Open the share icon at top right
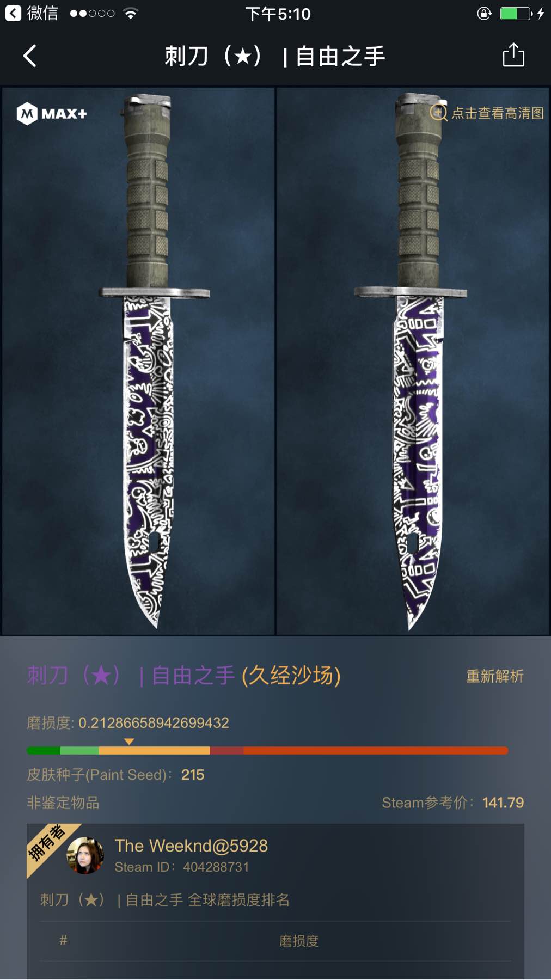 coord(513,55)
